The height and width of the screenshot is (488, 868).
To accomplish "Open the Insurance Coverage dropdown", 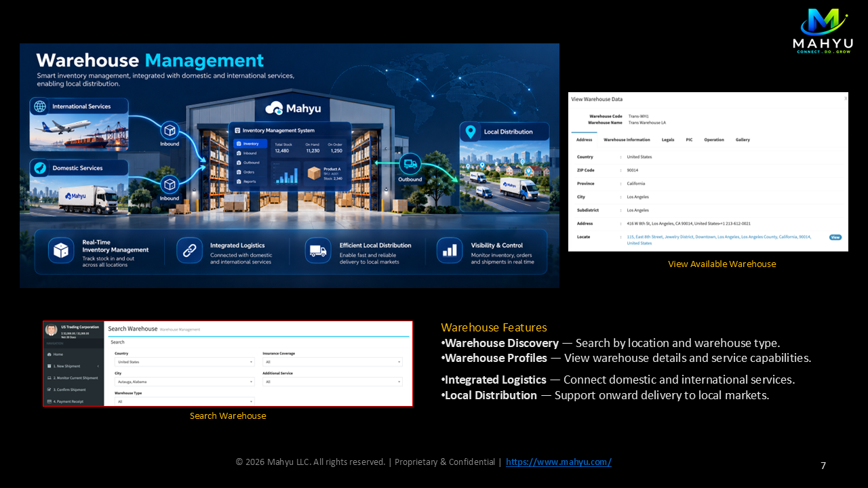I will [x=332, y=362].
